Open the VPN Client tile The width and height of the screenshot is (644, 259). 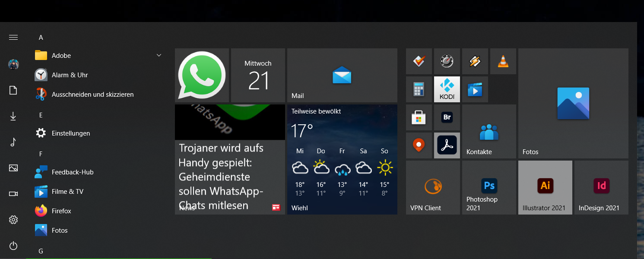432,187
